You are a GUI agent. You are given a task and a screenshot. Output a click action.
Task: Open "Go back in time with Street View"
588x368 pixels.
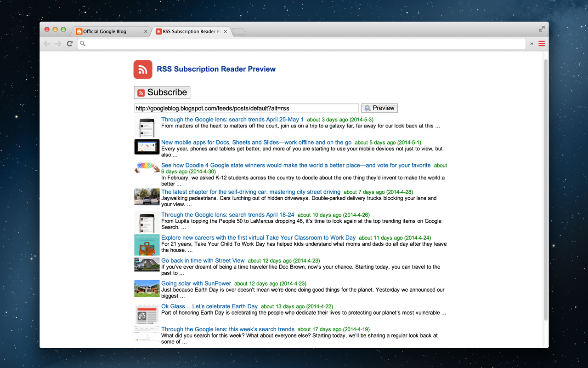point(203,260)
